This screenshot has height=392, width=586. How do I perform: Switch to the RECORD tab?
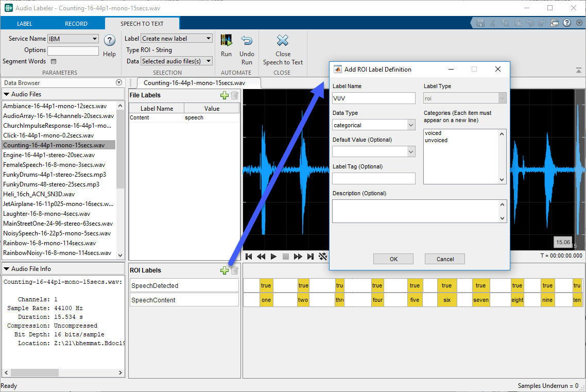[76, 24]
